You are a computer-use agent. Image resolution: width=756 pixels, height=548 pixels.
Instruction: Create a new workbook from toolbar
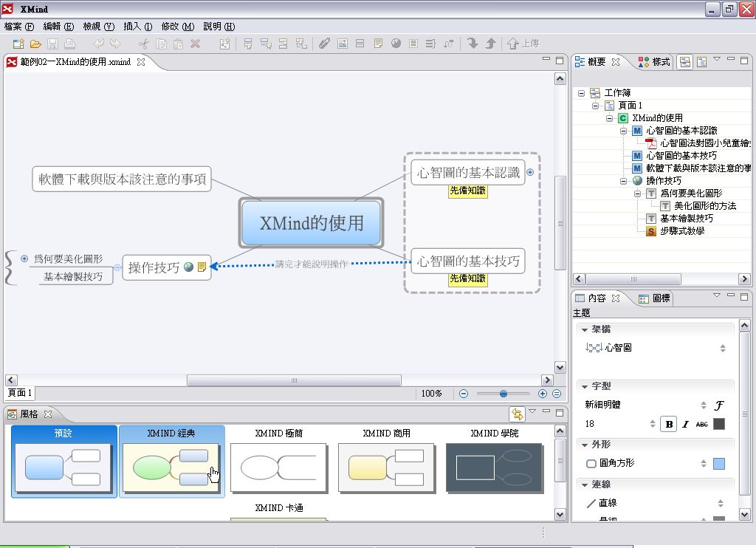[x=18, y=44]
